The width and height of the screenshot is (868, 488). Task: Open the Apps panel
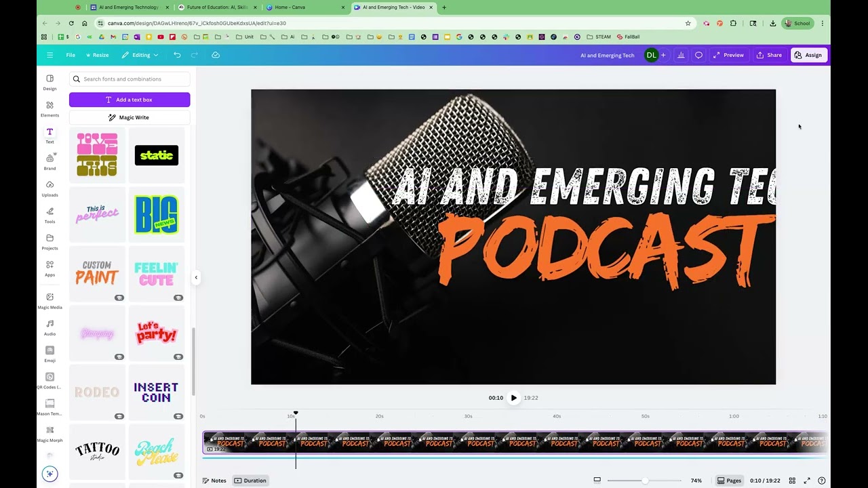[50, 268]
